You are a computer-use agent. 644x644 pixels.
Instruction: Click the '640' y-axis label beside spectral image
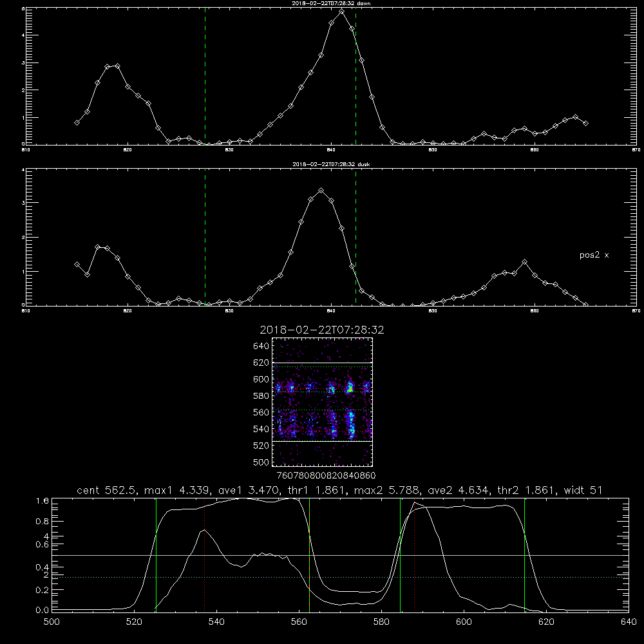coord(261,346)
